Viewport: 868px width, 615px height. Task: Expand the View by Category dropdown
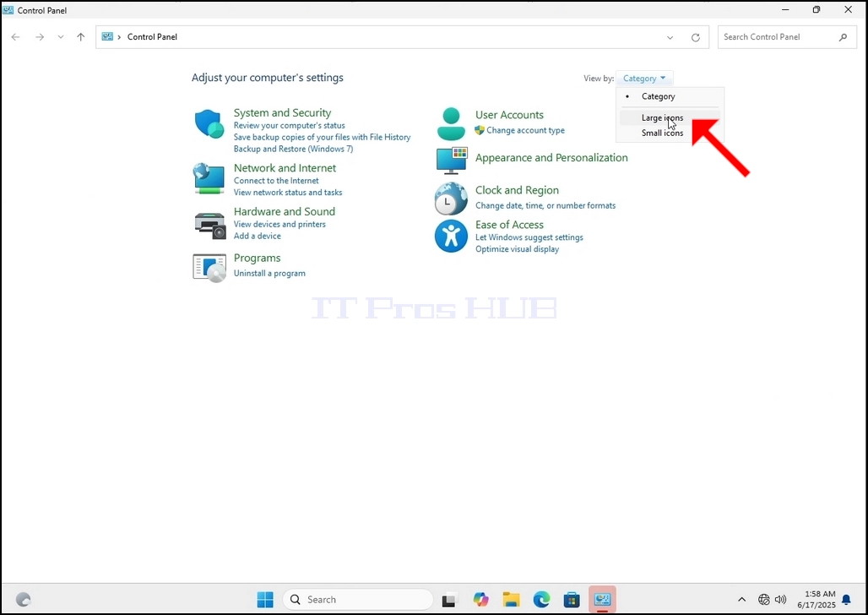[x=644, y=78]
